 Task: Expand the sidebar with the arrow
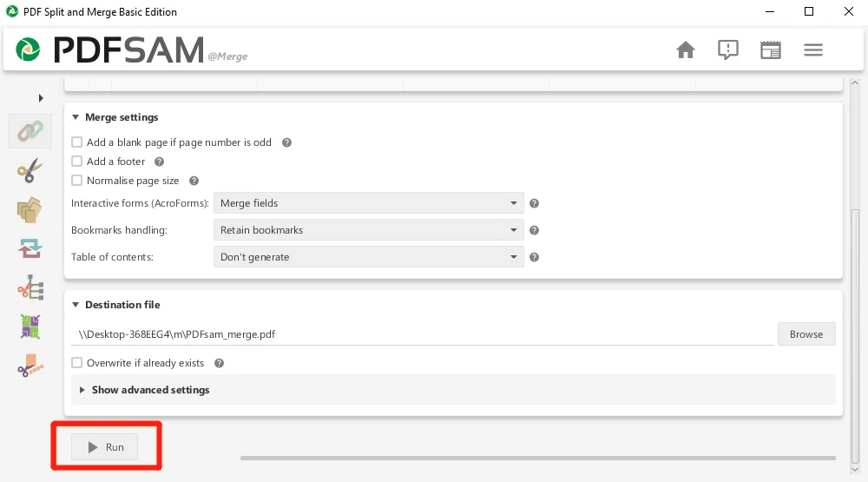point(41,98)
